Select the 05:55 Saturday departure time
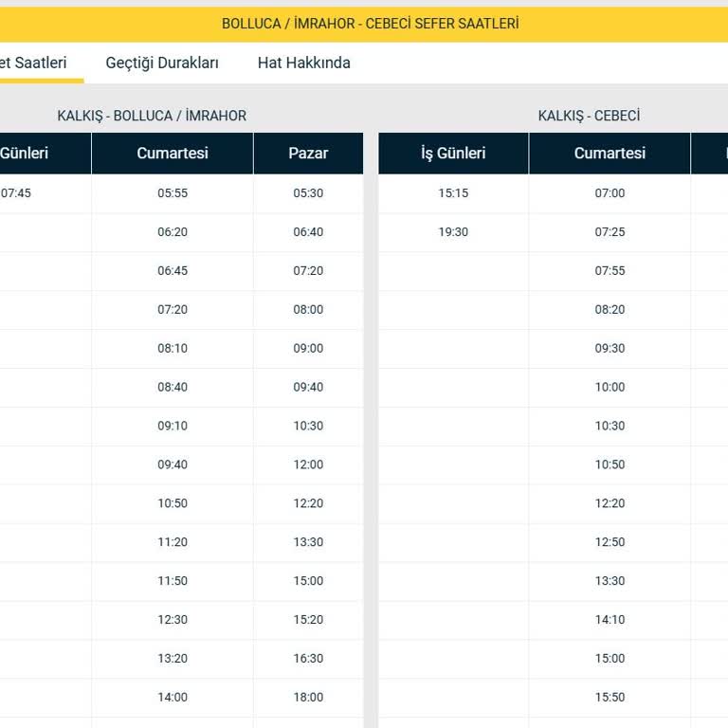Viewport: 728px width, 728px height. tap(173, 193)
